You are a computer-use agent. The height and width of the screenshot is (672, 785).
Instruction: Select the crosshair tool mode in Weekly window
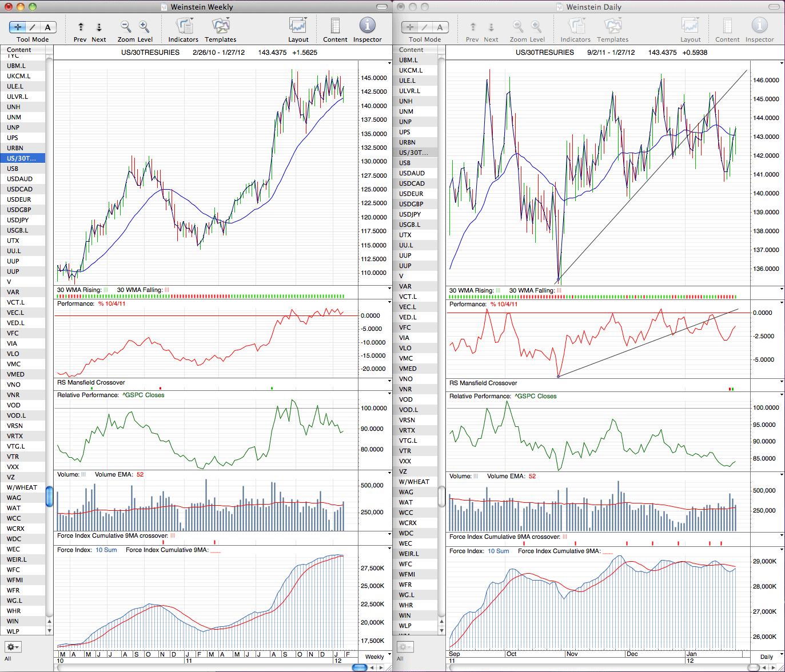pos(18,27)
